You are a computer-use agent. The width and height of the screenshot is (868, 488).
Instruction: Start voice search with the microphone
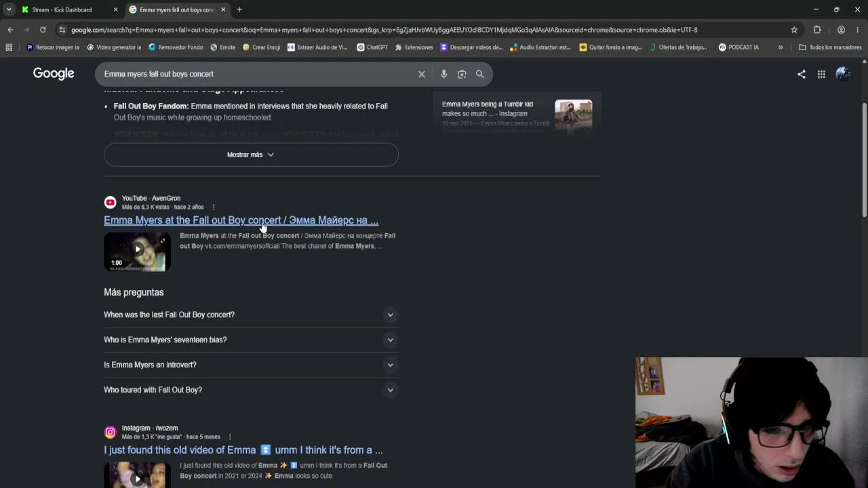point(443,74)
